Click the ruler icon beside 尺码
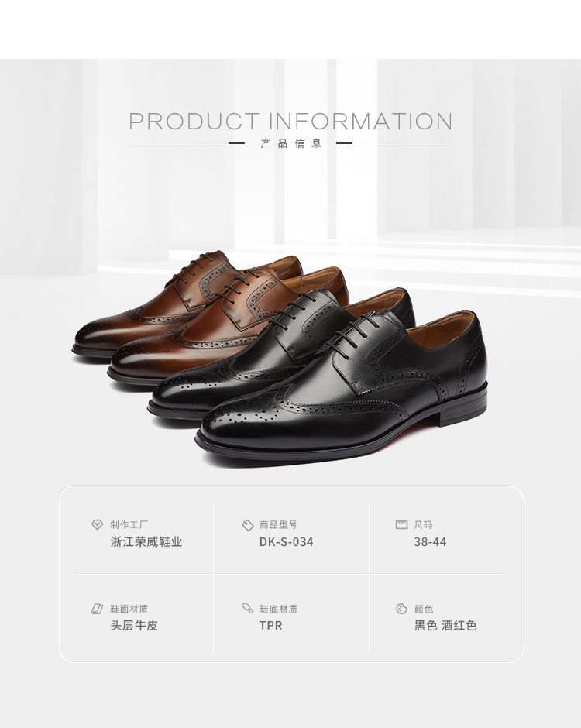This screenshot has height=728, width=581. (401, 524)
